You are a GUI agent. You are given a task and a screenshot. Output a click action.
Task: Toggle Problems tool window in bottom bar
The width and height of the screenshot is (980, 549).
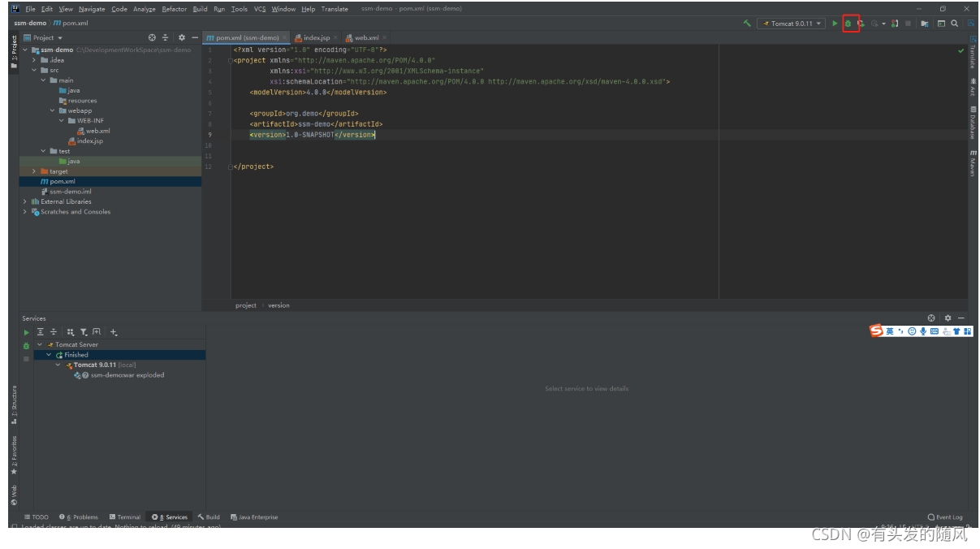(x=79, y=517)
